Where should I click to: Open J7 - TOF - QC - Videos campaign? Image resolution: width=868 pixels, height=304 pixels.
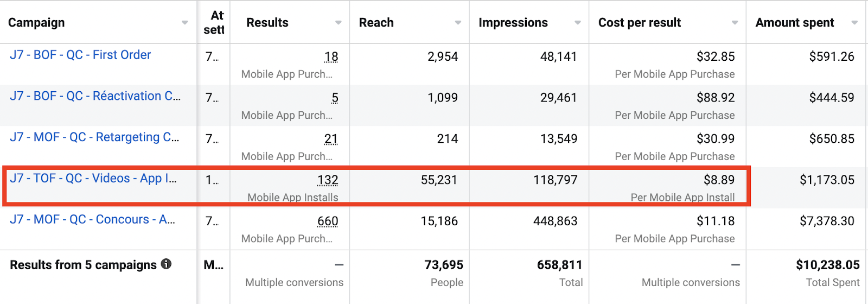(93, 179)
